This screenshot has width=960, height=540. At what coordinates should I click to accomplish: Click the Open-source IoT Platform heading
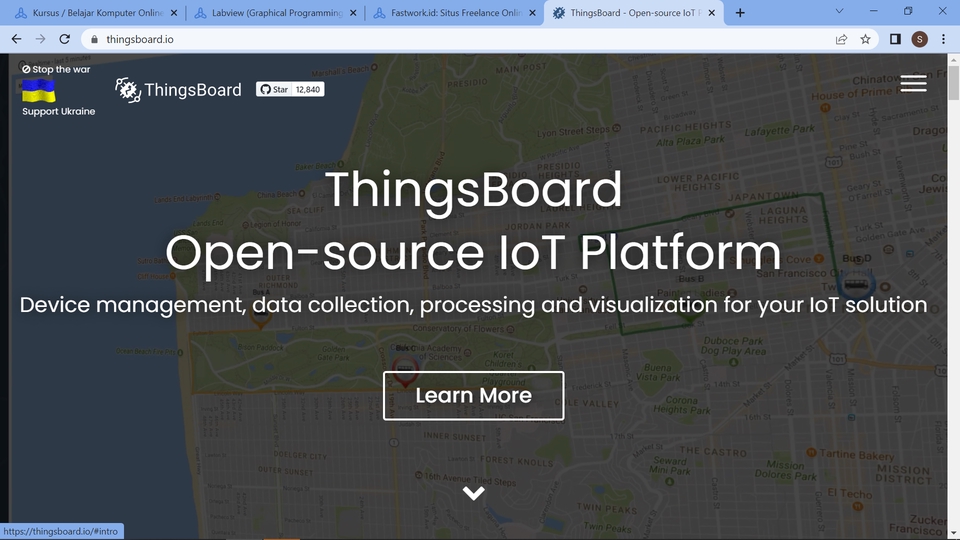point(473,252)
